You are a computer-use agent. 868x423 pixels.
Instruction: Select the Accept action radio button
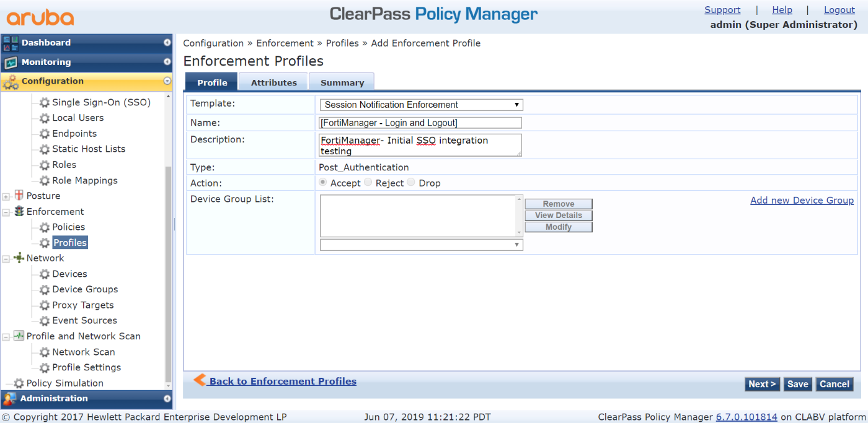[323, 183]
